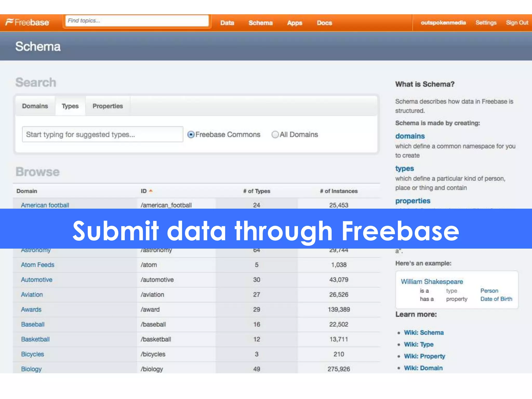This screenshot has width=532, height=399.
Task: Click the Date of Birth property link
Action: (x=496, y=299)
